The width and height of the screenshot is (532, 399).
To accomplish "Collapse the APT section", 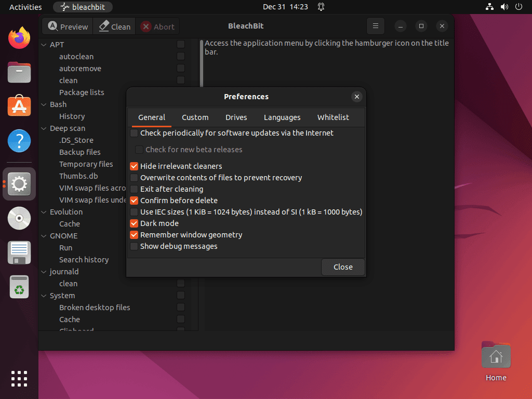I will (x=44, y=44).
